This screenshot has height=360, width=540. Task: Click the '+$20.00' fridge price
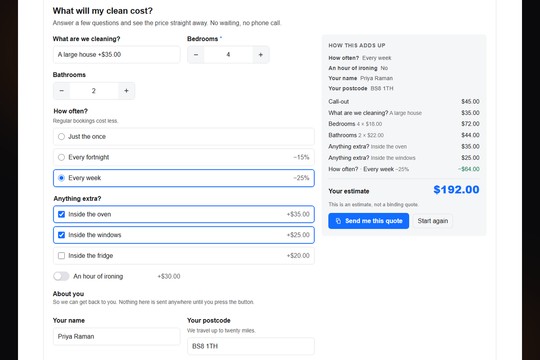[x=298, y=256]
